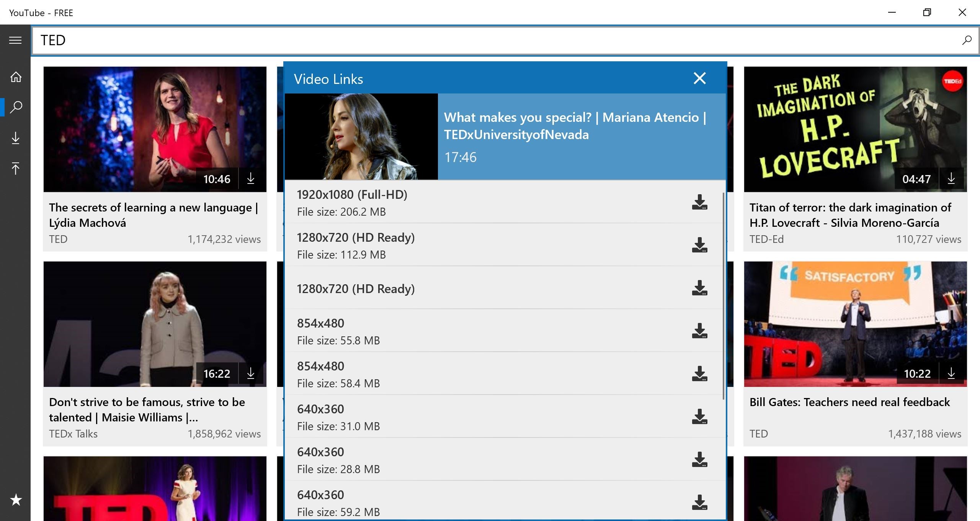Open Downloads section in sidebar
This screenshot has width=980, height=521.
coord(16,138)
